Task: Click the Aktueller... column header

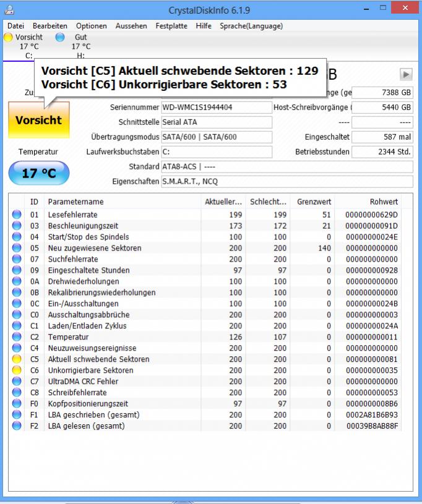Action: (223, 202)
